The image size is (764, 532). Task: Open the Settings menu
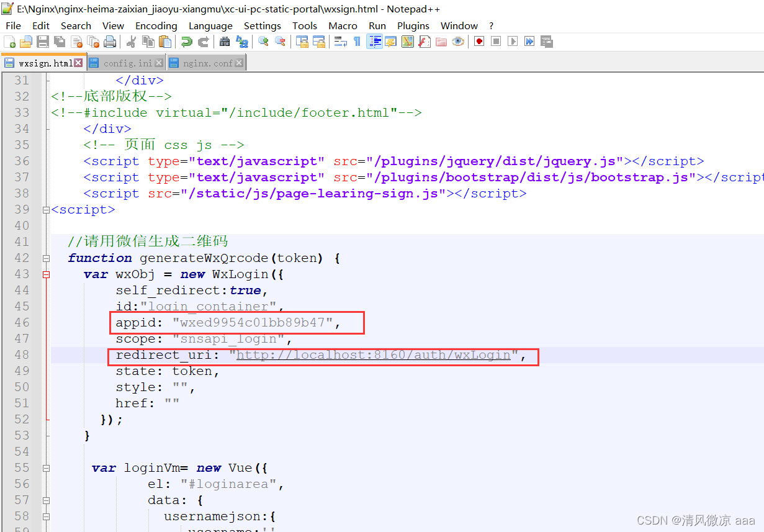click(263, 25)
